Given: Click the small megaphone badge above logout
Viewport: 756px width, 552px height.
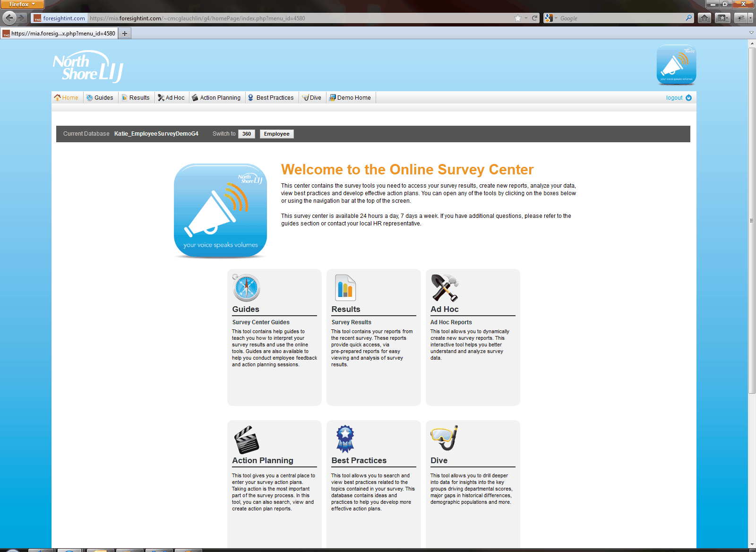Looking at the screenshot, I should [676, 65].
